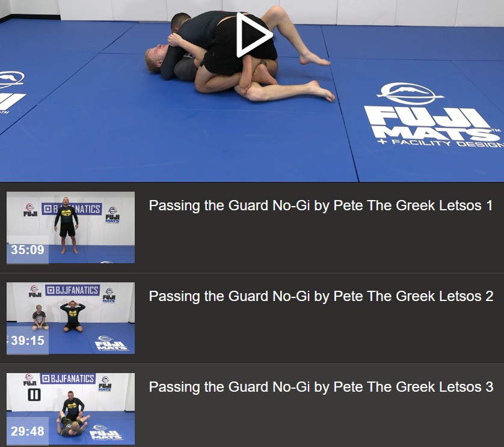Viewport: 504px width, 447px height.
Task: Select the part 3 thumbnail with guard demonstration
Action: (x=70, y=409)
